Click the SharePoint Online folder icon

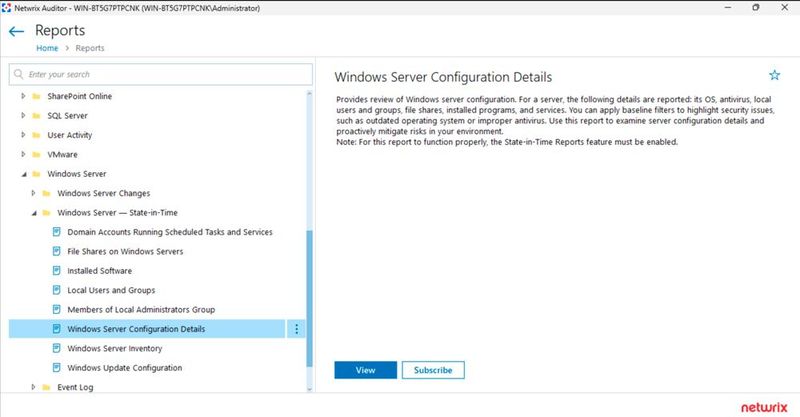36,96
